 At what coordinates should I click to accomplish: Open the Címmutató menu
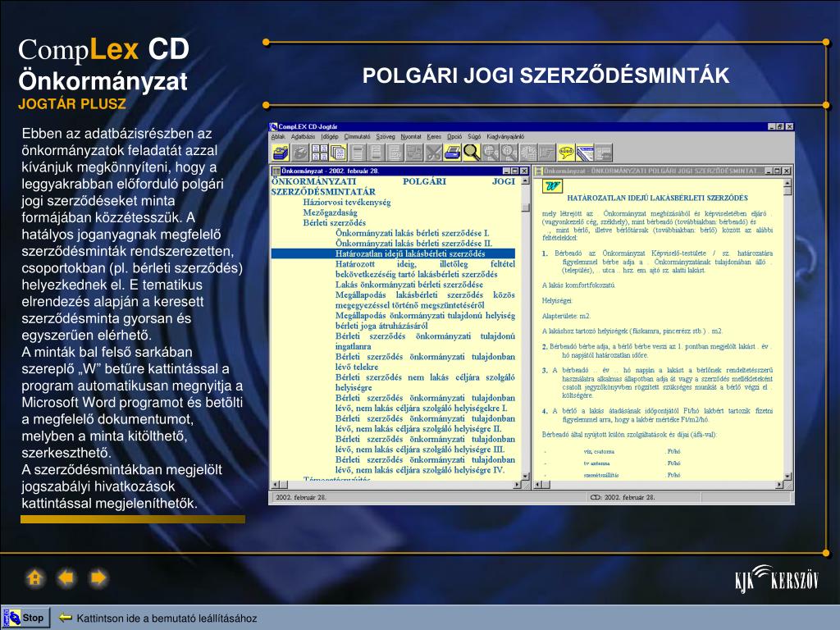[357, 137]
